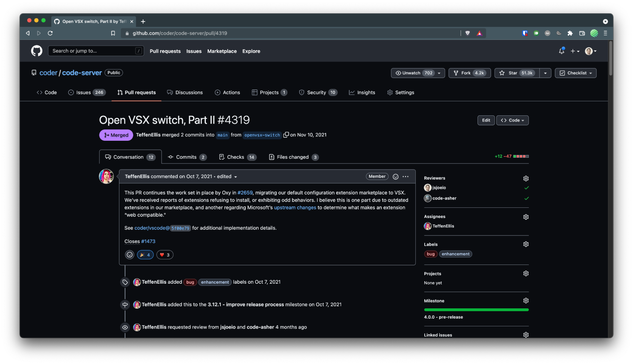Image resolution: width=633 pixels, height=364 pixels.
Task: Open the Discussions tab
Action: click(x=185, y=92)
